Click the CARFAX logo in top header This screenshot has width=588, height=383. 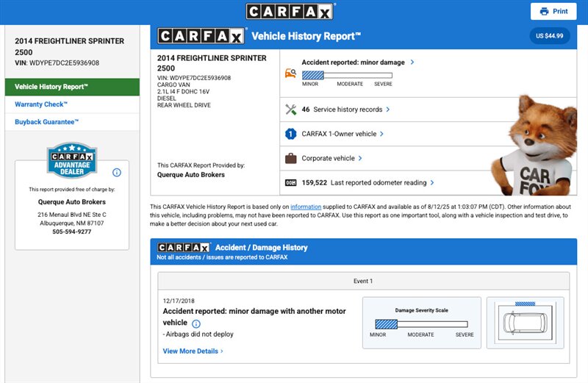click(290, 11)
